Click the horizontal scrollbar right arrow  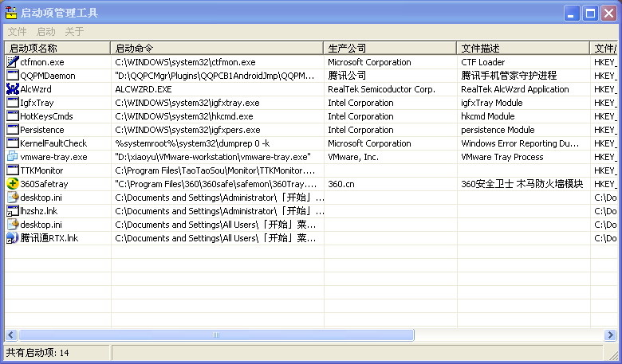(x=610, y=335)
